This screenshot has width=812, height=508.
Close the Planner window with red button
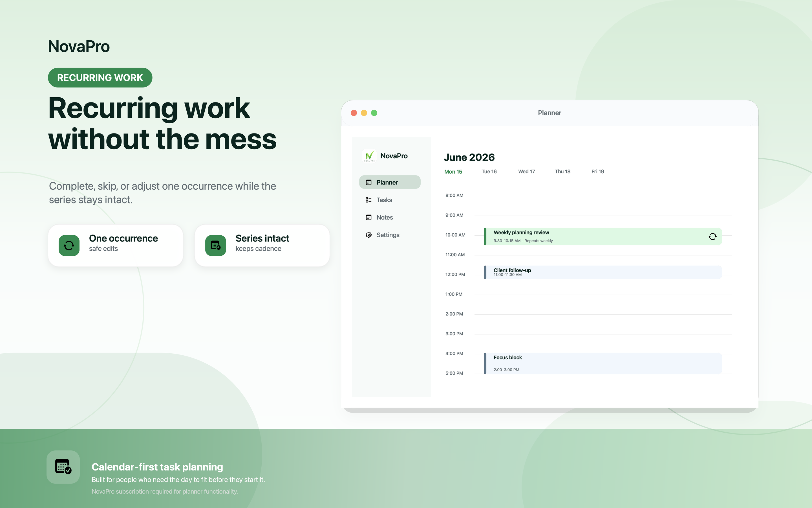point(354,113)
